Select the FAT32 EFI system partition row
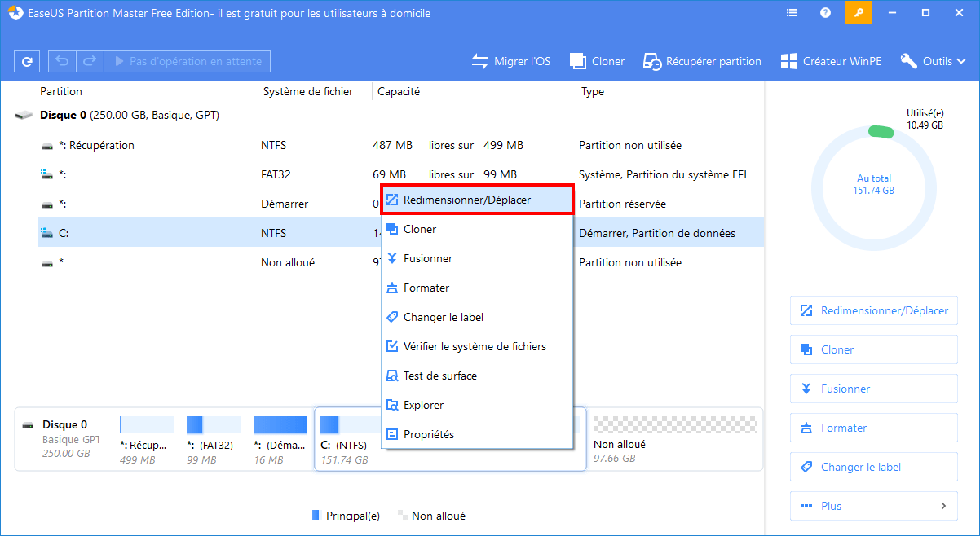The width and height of the screenshot is (980, 536). [401, 174]
